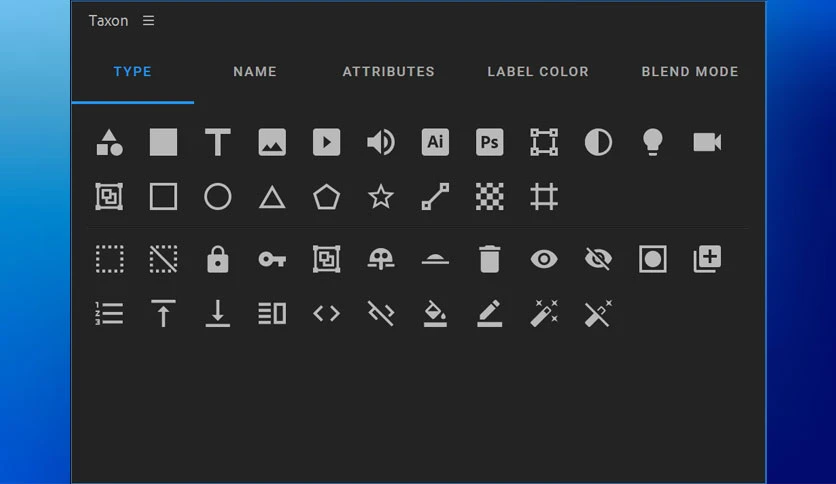The width and height of the screenshot is (836, 484).
Task: Click the deselect crossed dotted square icon
Action: click(163, 259)
